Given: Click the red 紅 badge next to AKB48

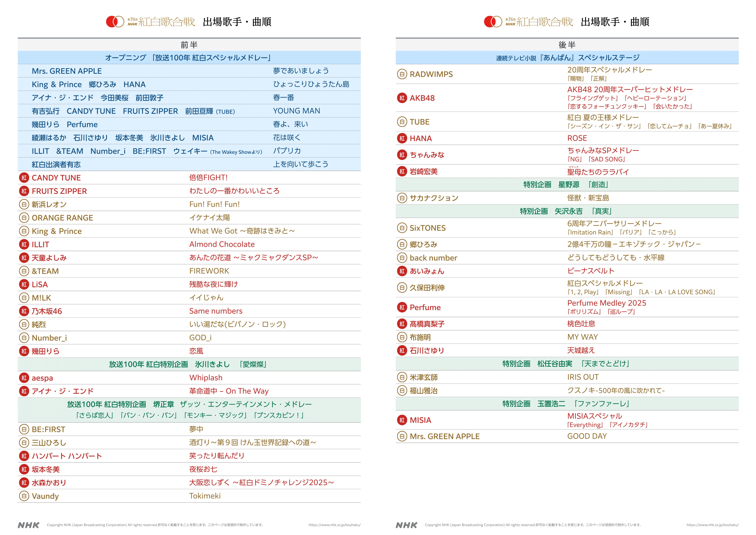Looking at the screenshot, I should tap(402, 98).
